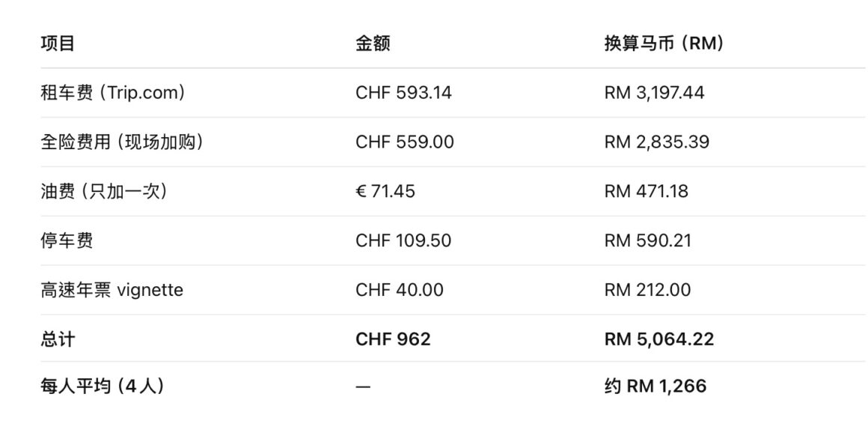Click the 油费 (只加一次) row label
This screenshot has height=421, width=868.
104,192
